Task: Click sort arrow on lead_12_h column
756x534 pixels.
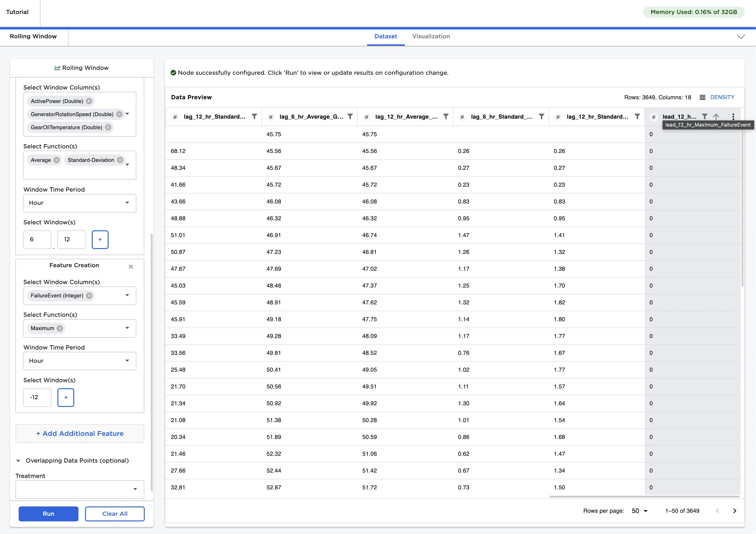Action: 716,117
